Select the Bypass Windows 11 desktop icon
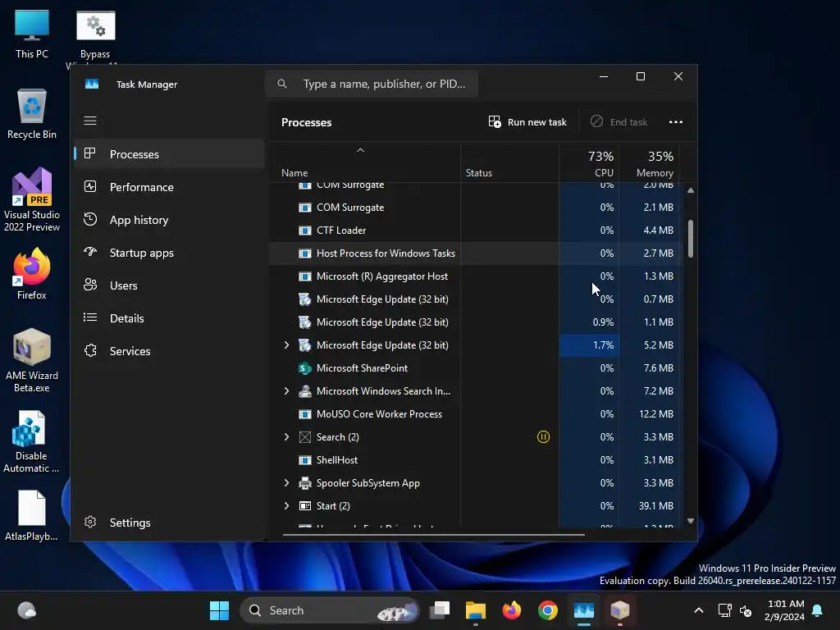 tap(95, 36)
